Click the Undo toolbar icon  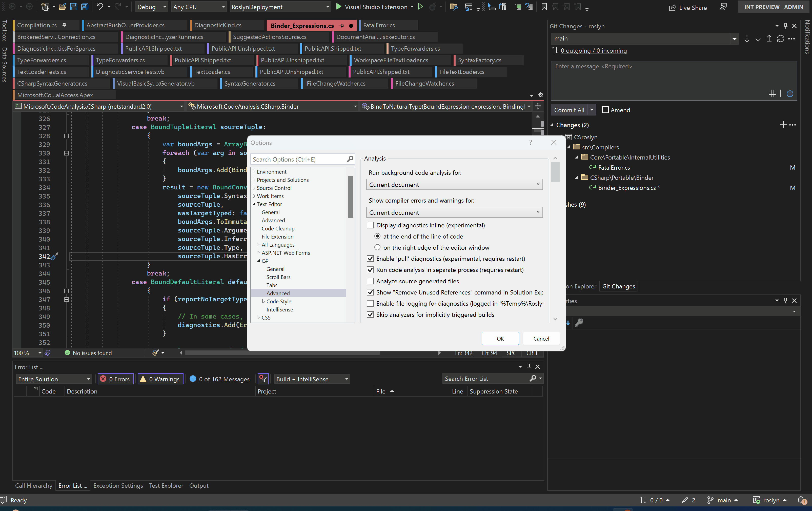tap(100, 7)
